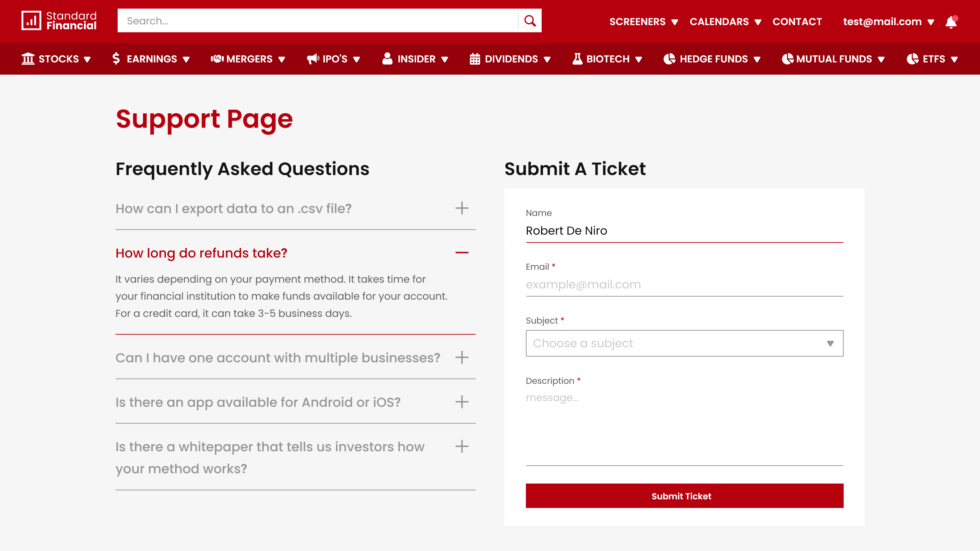Click the Dividends calendar icon
Screen dimensions: 980x551
click(475, 59)
